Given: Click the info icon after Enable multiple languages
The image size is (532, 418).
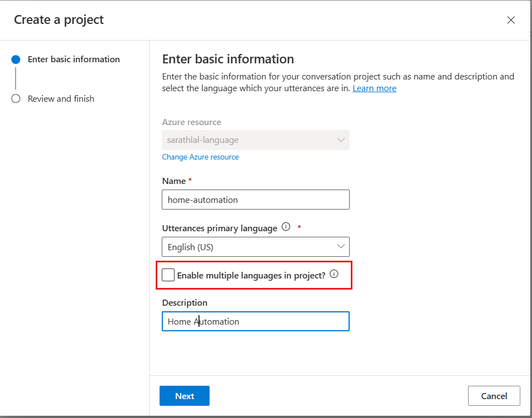Looking at the screenshot, I should point(334,273).
